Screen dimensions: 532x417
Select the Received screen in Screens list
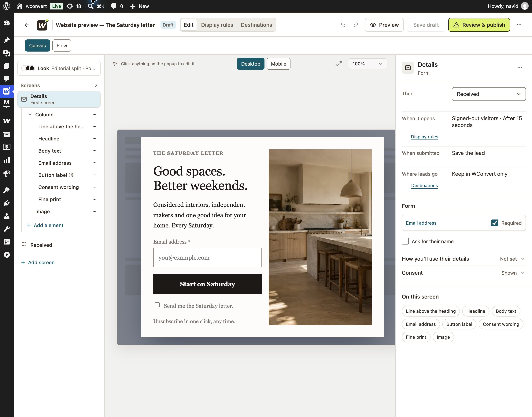point(59,245)
